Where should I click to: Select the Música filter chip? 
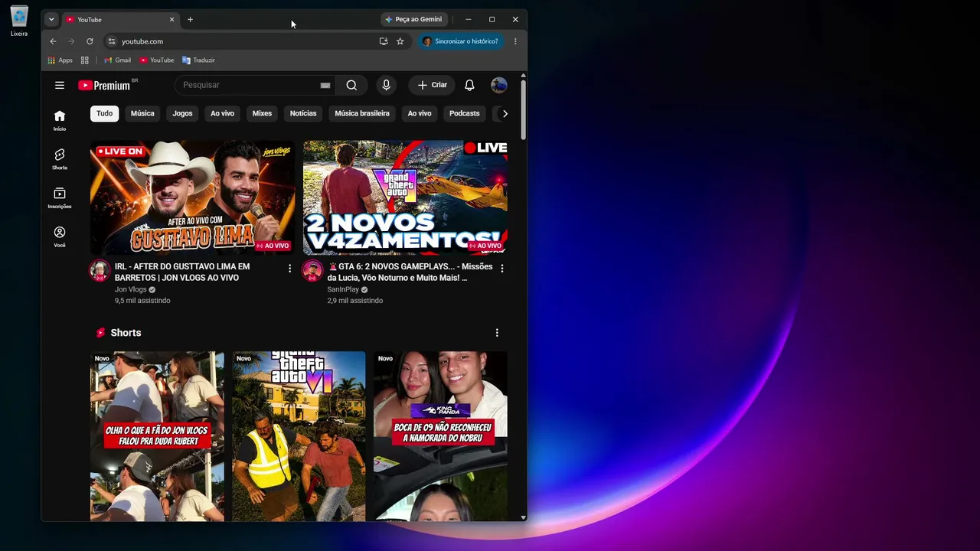[x=142, y=113]
